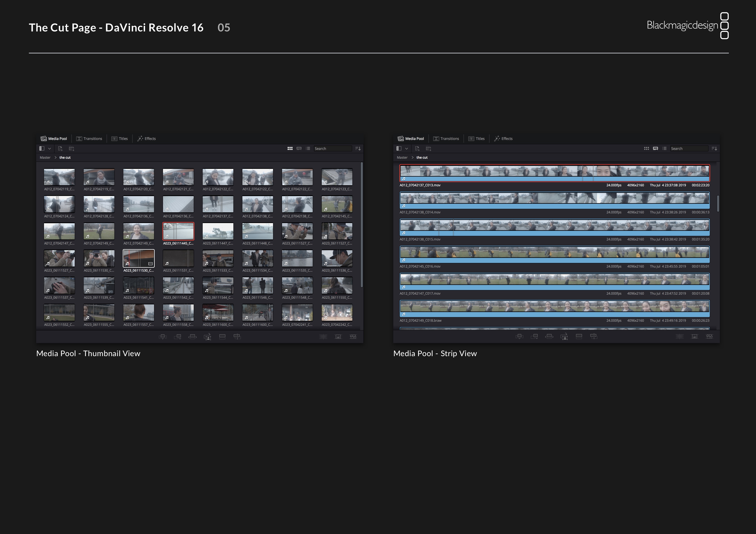The image size is (756, 534).
Task: Toggle the bin sidebar visibility
Action: [42, 148]
